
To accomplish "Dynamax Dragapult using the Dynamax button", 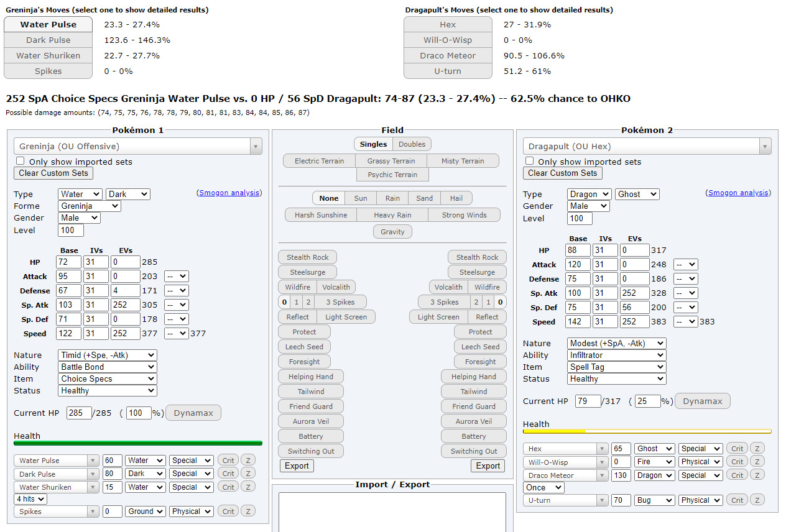I will (703, 401).
